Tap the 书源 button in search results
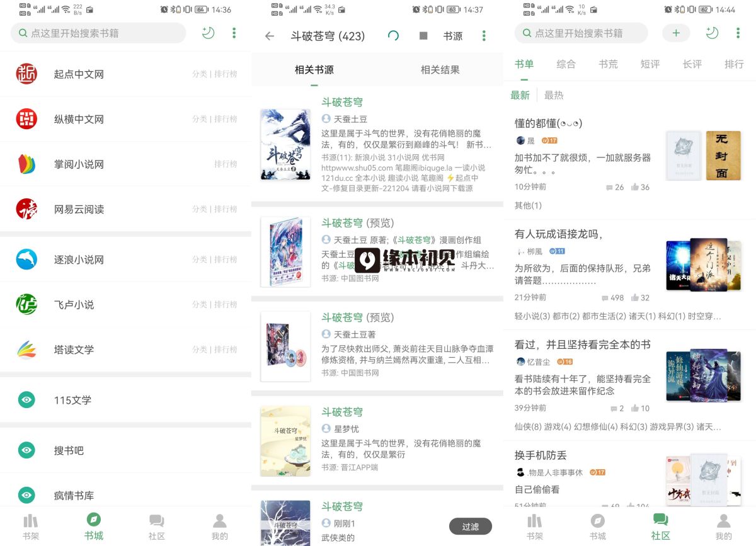The height and width of the screenshot is (546, 756). [x=453, y=36]
